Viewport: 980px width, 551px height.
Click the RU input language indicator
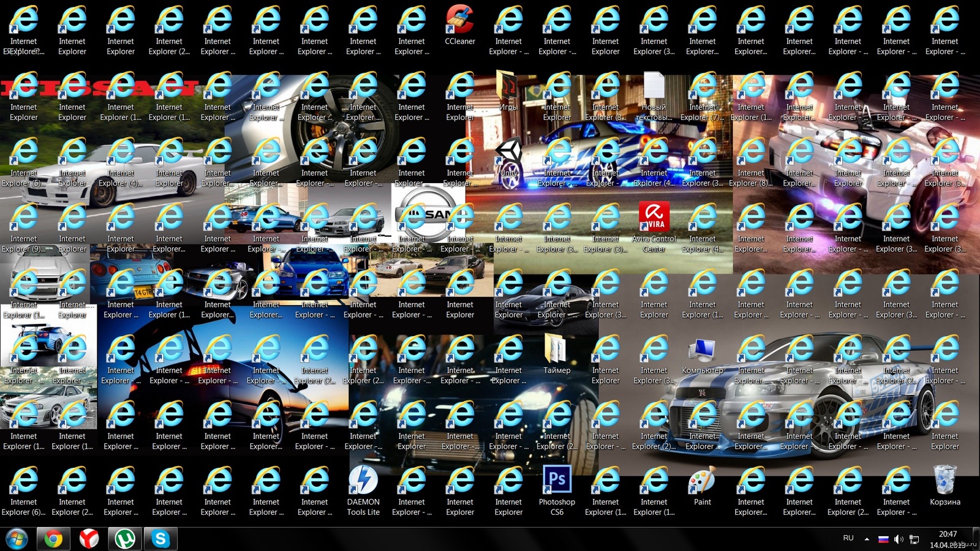tap(848, 538)
